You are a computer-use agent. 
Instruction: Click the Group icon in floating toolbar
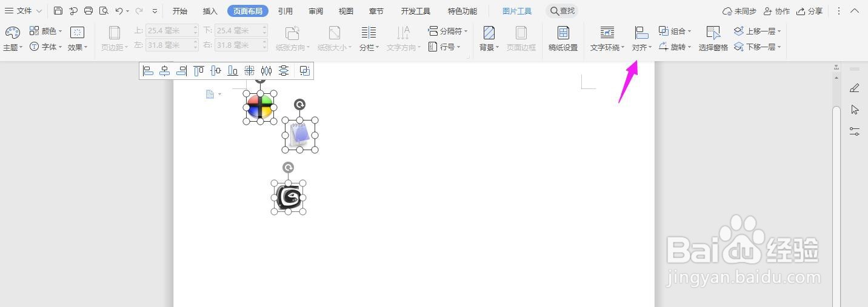[x=305, y=71]
